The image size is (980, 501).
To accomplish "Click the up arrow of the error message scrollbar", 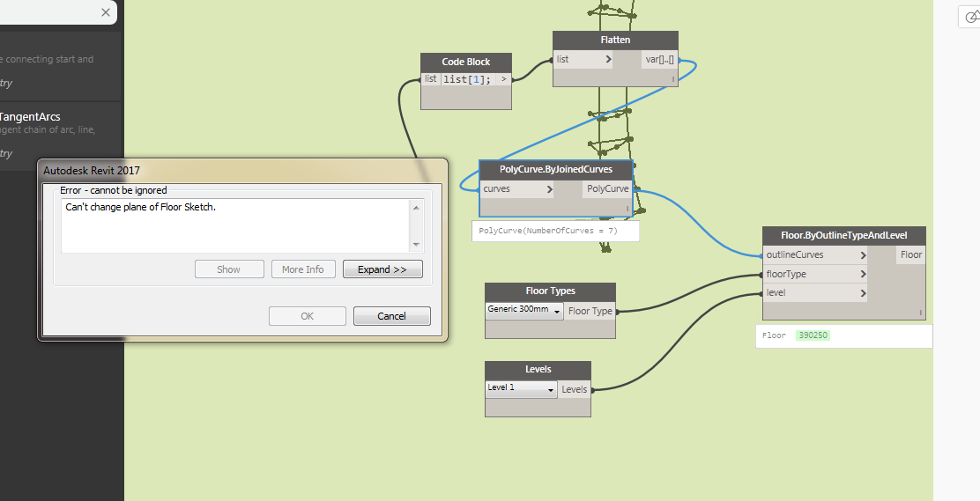I will click(416, 208).
